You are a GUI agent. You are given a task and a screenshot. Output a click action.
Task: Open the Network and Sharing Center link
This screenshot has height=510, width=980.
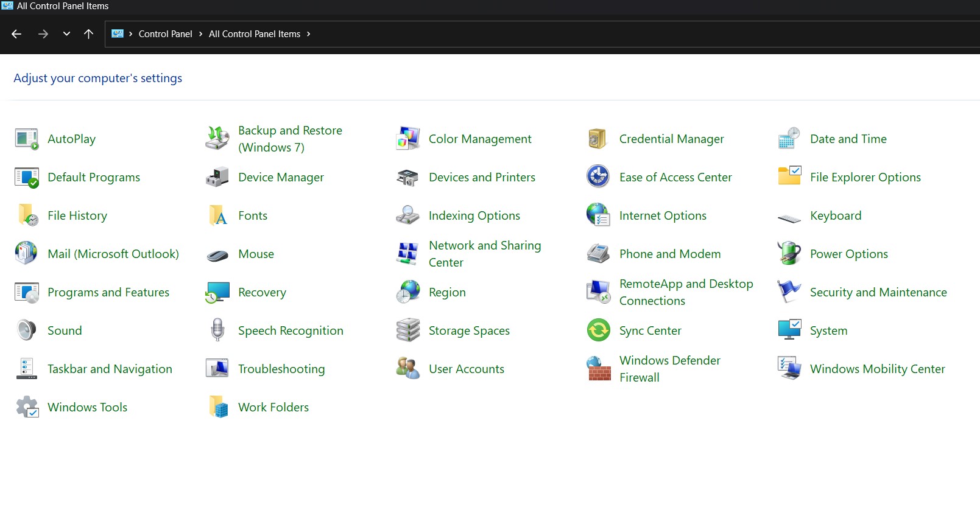(x=484, y=254)
